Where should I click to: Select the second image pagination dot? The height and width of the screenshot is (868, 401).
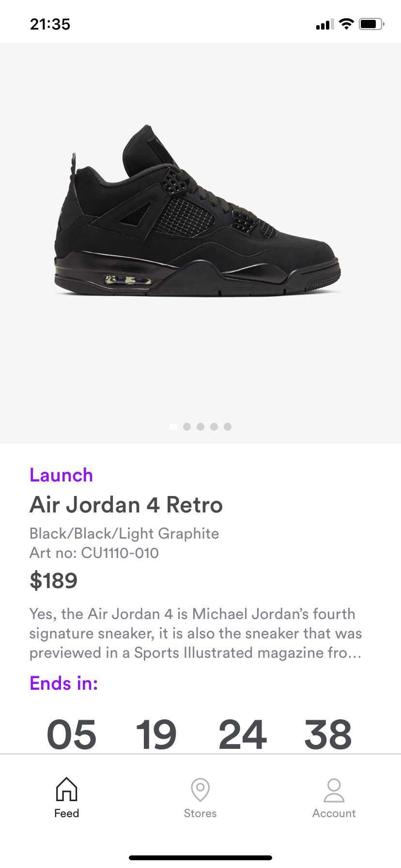[x=187, y=427]
